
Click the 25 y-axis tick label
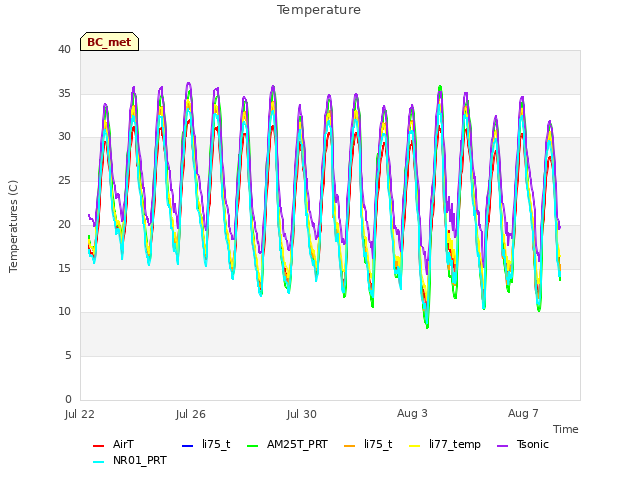tap(64, 181)
